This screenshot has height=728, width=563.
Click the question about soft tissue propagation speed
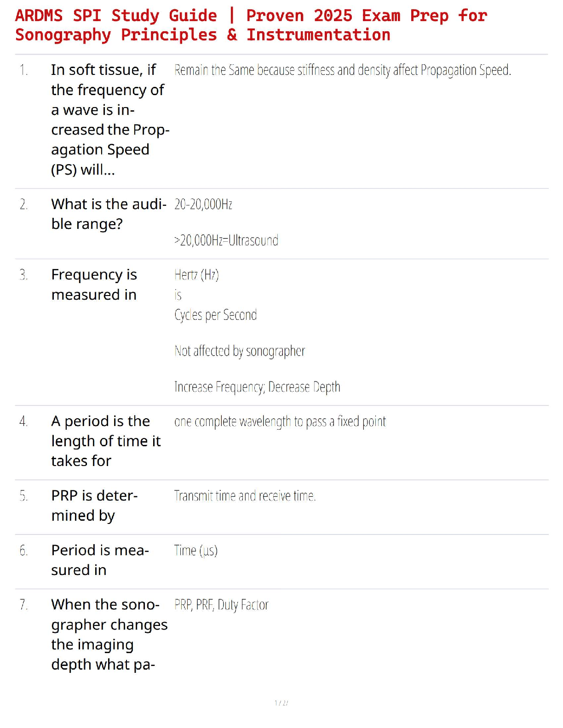[x=109, y=119]
